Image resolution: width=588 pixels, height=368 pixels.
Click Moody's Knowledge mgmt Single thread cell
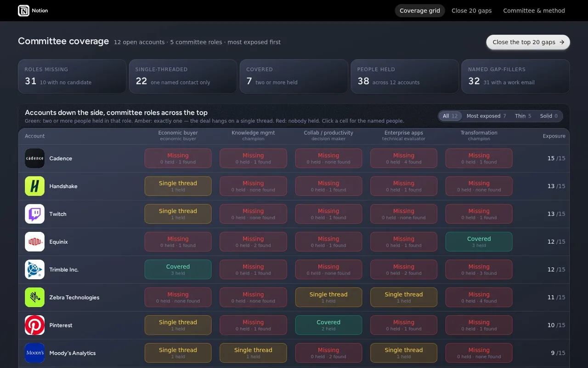coord(253,353)
